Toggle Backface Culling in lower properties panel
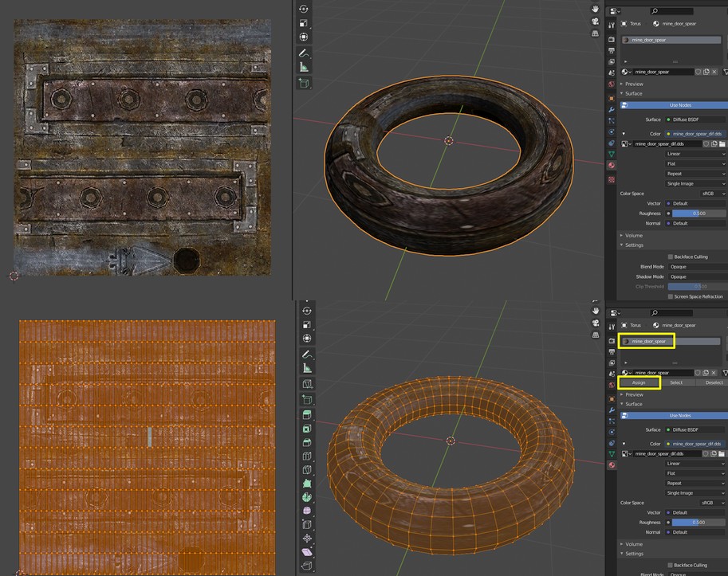 (x=670, y=565)
